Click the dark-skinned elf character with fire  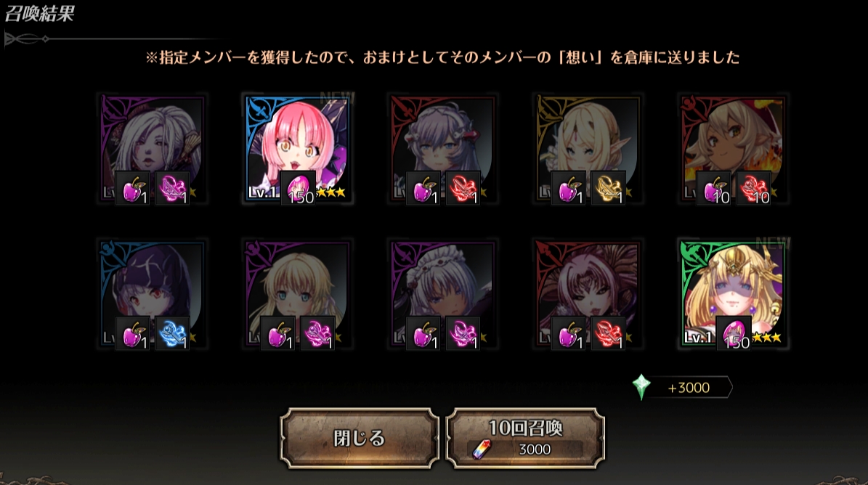(x=733, y=150)
